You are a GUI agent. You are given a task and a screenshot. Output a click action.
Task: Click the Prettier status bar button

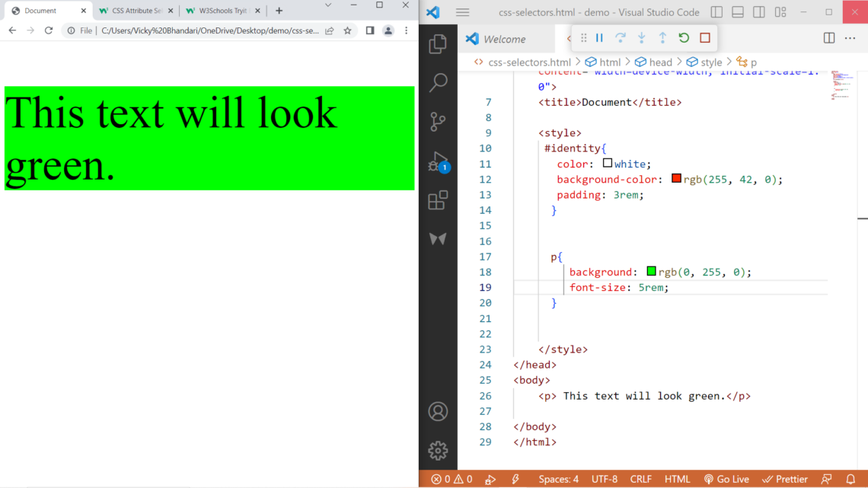[x=785, y=479]
